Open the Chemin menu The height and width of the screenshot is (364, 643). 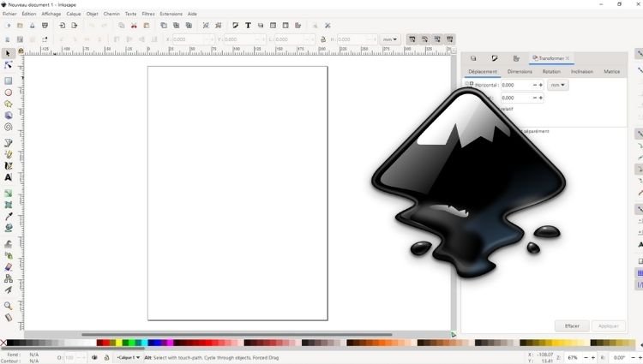(x=111, y=14)
